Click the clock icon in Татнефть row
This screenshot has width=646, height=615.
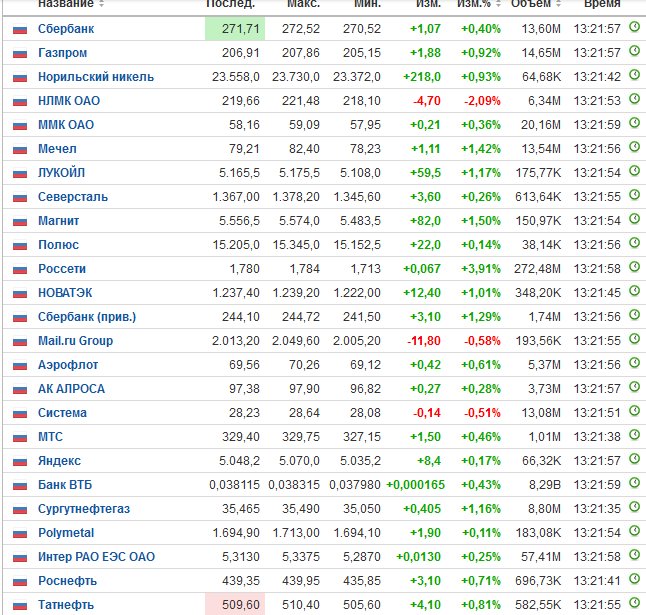(x=634, y=603)
